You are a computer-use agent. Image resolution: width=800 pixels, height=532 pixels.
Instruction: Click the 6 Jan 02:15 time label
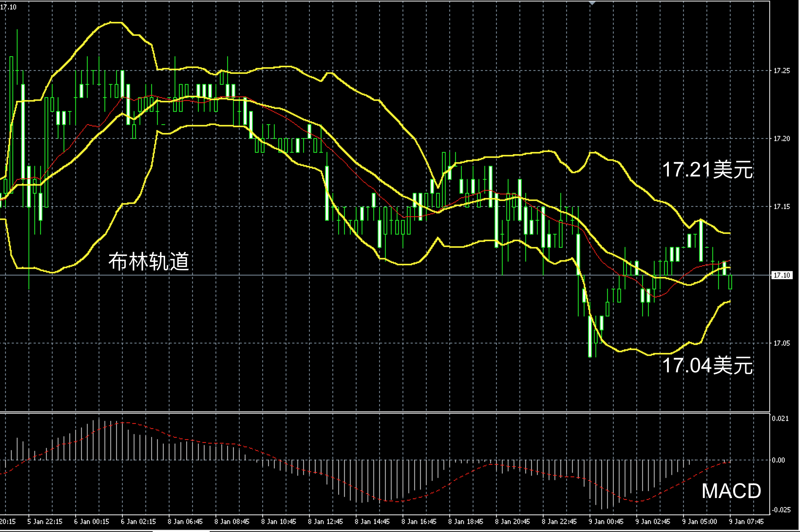[138, 521]
